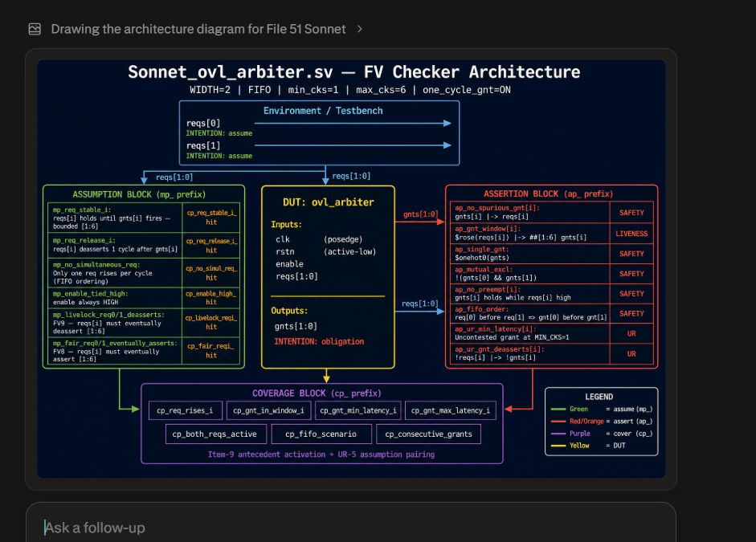Click the image icon beside the drawing title
Screen dimensions: 756x542
(x=35, y=29)
